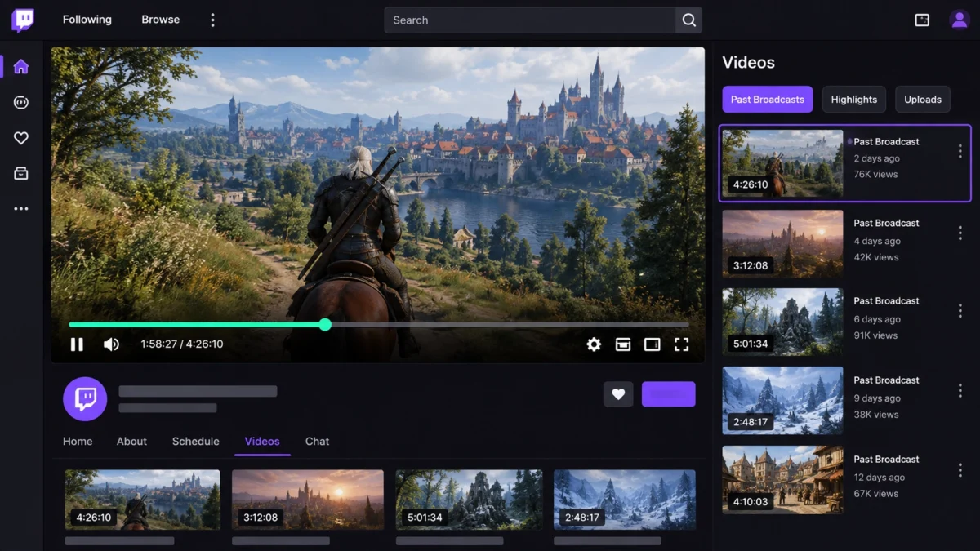Screen dimensions: 980x551
Task: Switch to the channel Home tab
Action: 78,442
